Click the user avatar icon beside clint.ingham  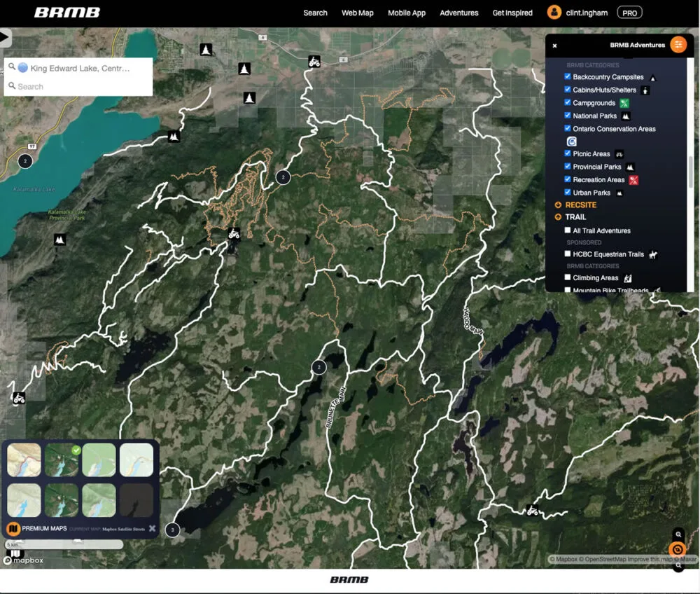tap(554, 13)
